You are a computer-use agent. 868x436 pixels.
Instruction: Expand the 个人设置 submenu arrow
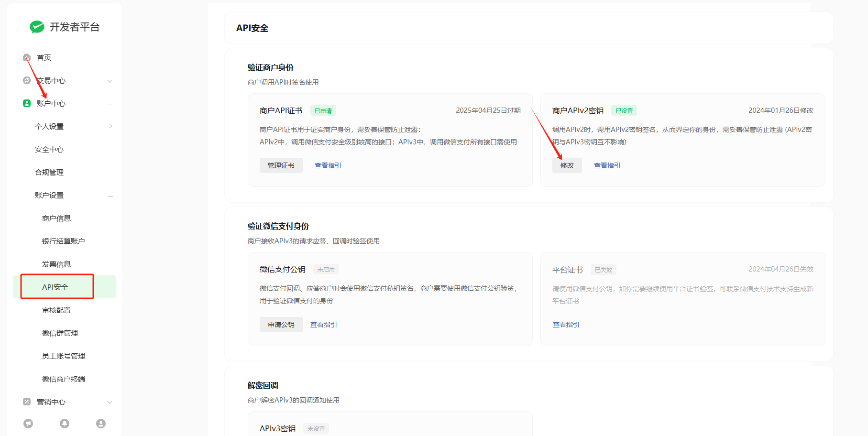point(110,126)
